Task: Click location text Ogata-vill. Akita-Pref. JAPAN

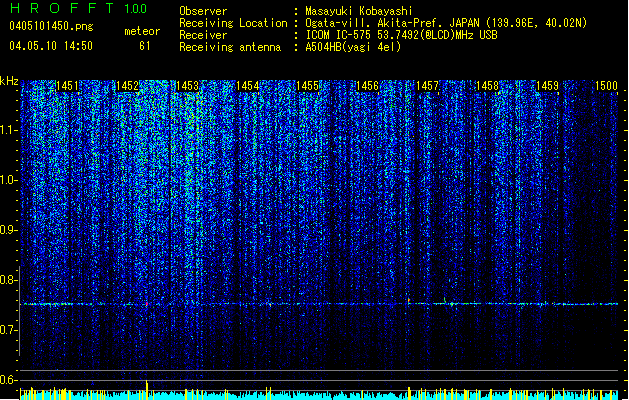Action: 392,23
